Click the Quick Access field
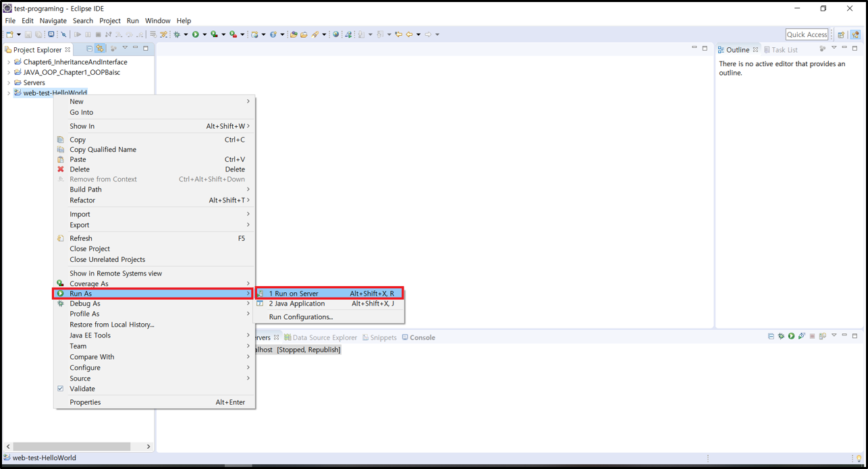 coord(807,34)
